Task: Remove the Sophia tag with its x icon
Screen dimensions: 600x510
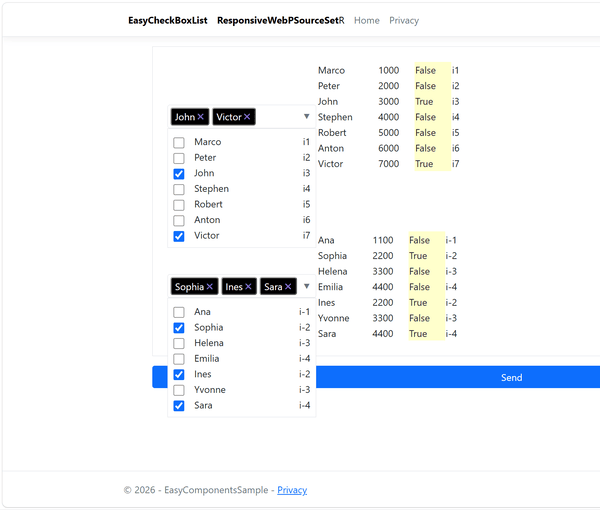Action: pyautogui.click(x=210, y=287)
